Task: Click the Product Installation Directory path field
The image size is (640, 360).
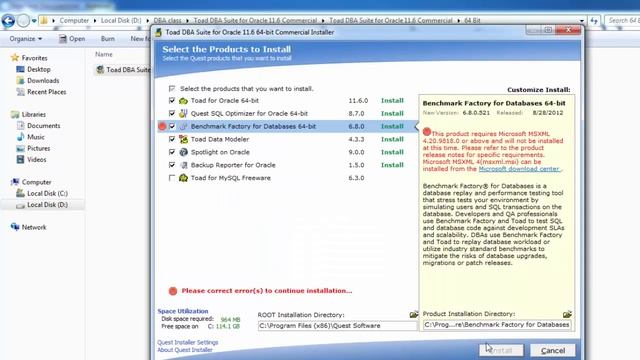Action: pyautogui.click(x=497, y=325)
